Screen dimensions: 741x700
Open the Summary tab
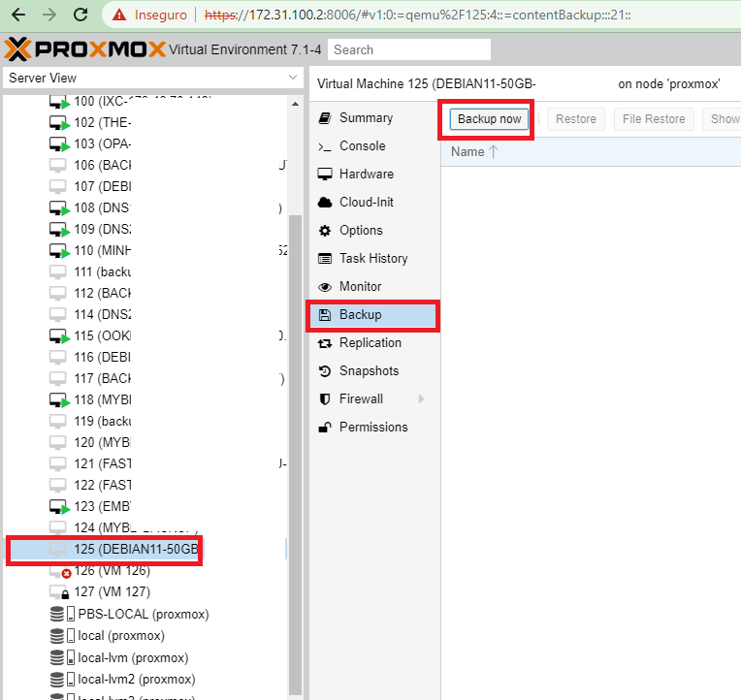tap(373, 118)
